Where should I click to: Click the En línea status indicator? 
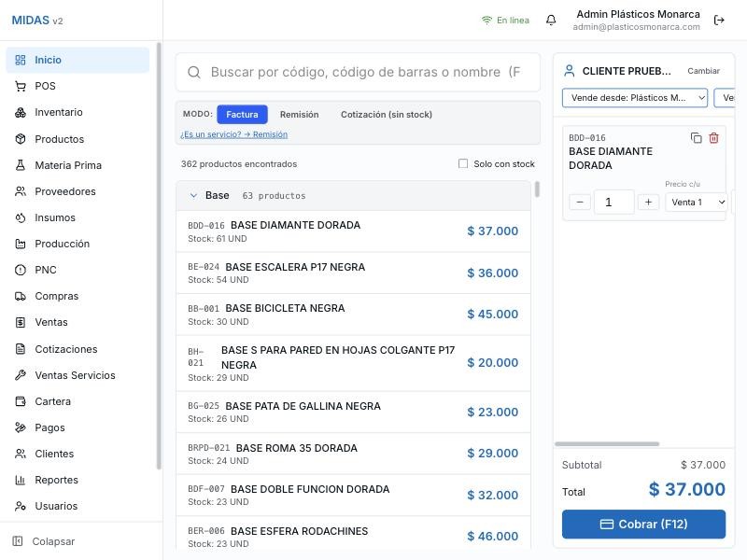coord(505,20)
